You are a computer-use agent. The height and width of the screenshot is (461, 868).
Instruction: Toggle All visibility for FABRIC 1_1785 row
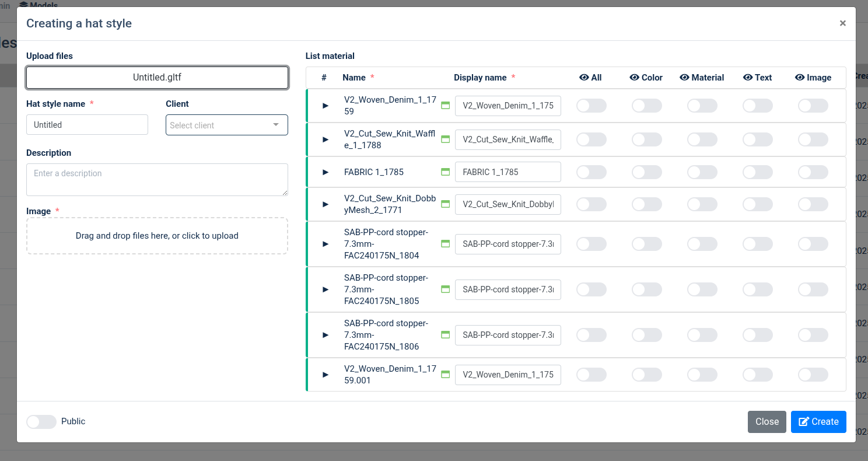tap(591, 172)
